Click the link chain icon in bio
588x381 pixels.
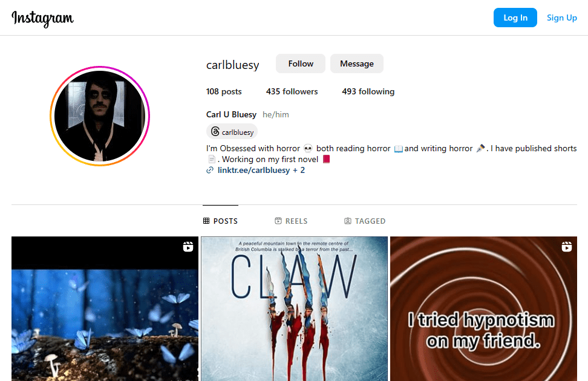tap(210, 171)
